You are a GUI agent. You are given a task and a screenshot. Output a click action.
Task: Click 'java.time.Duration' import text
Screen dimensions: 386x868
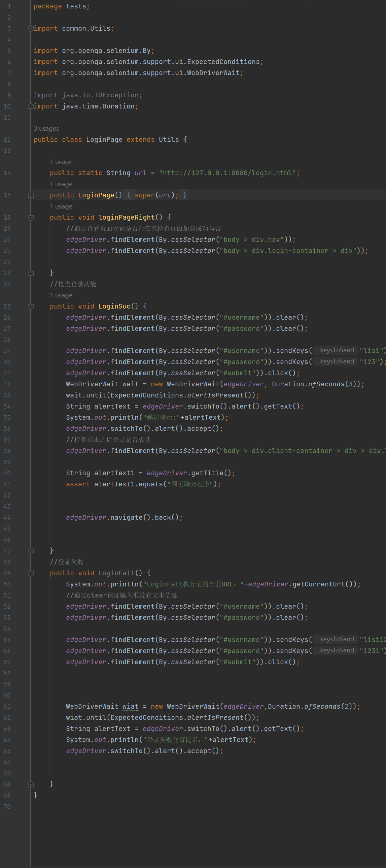[x=98, y=106]
